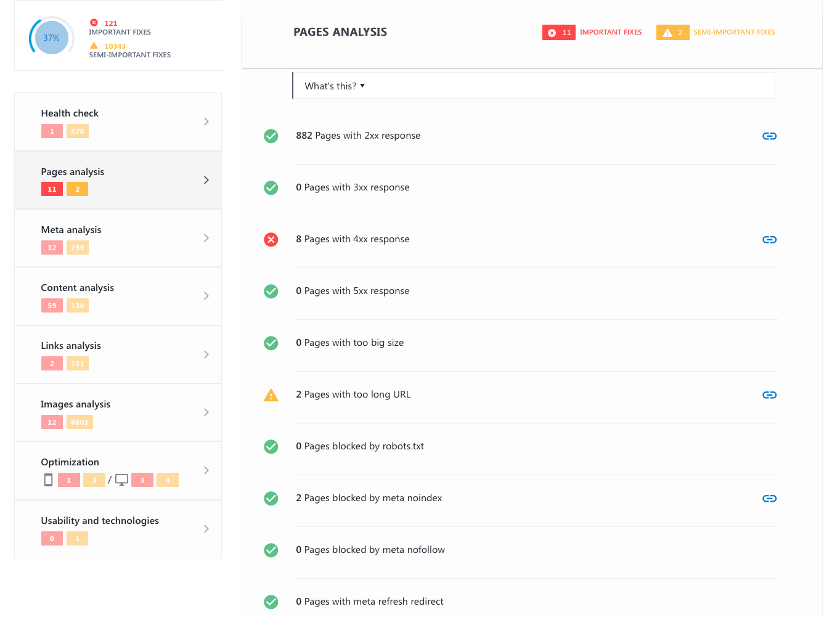The width and height of the screenshot is (840, 617).
Task: Open link icon for meta noindex pages
Action: 769,499
